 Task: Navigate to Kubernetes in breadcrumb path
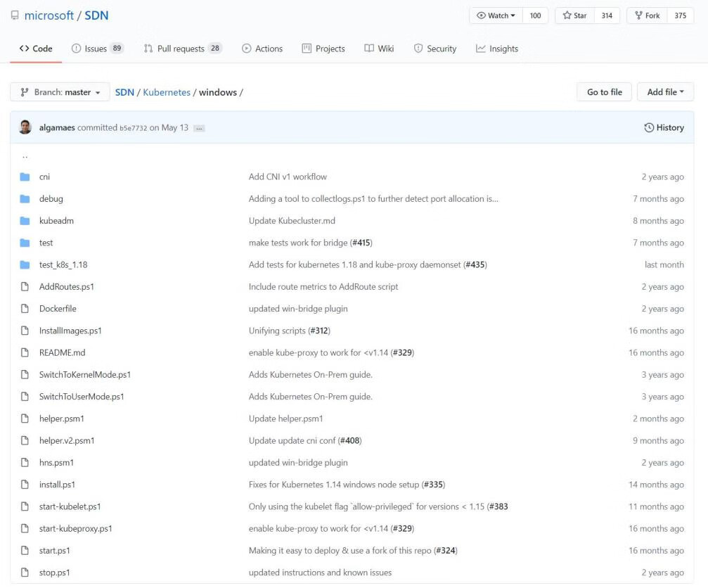167,92
